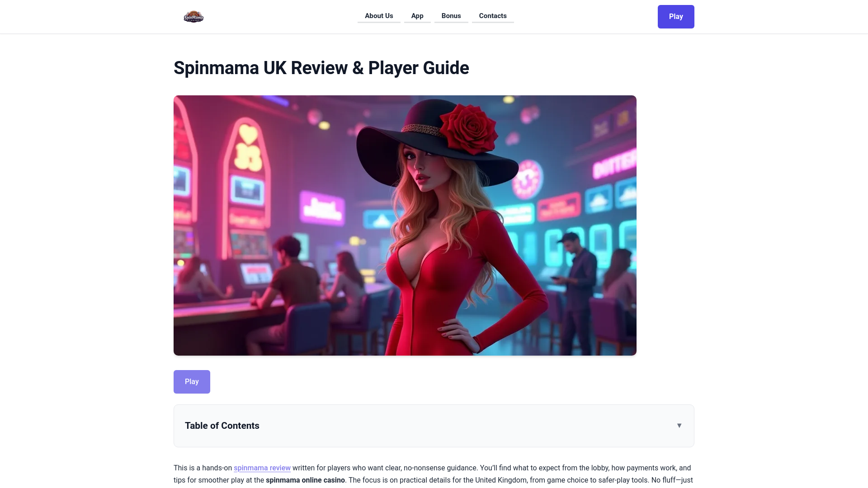The width and height of the screenshot is (868, 488).
Task: Click the SpinMama casino logo
Action: pyautogui.click(x=193, y=17)
